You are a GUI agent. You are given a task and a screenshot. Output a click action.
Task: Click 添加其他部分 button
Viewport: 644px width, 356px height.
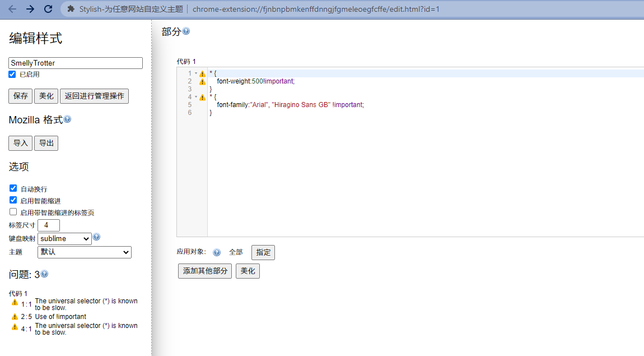(x=205, y=271)
